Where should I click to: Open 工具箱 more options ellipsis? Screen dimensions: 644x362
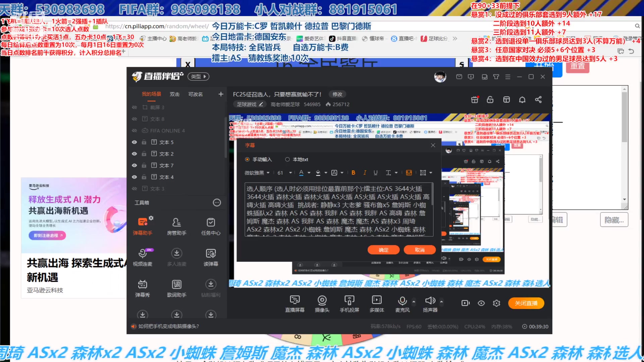(217, 202)
